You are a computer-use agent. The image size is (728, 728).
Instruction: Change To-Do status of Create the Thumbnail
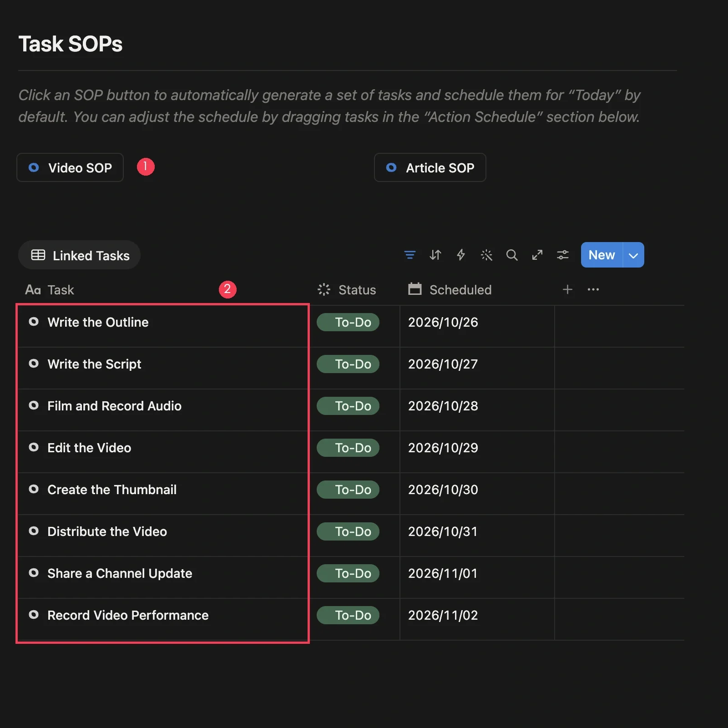tap(348, 490)
